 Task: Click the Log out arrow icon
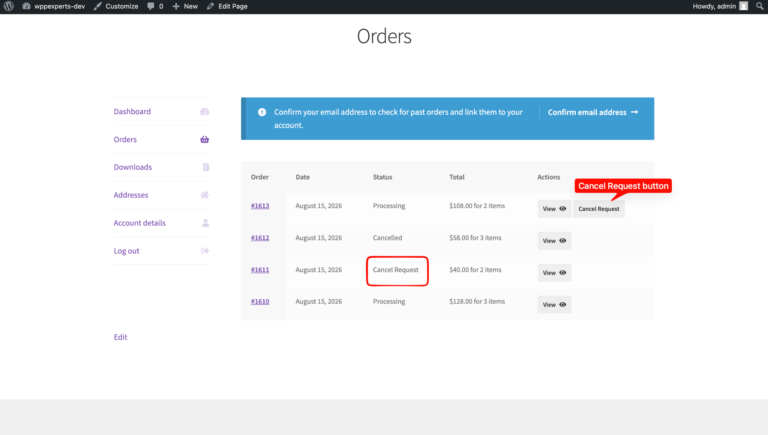205,251
